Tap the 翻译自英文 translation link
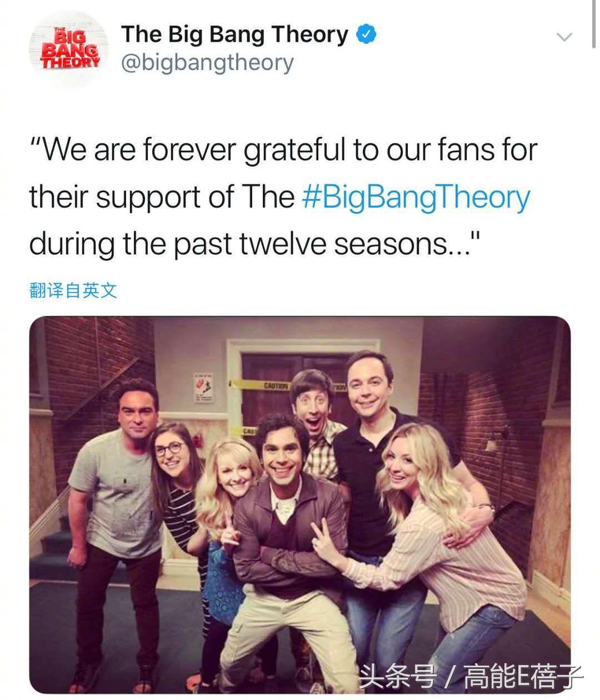 (x=73, y=290)
